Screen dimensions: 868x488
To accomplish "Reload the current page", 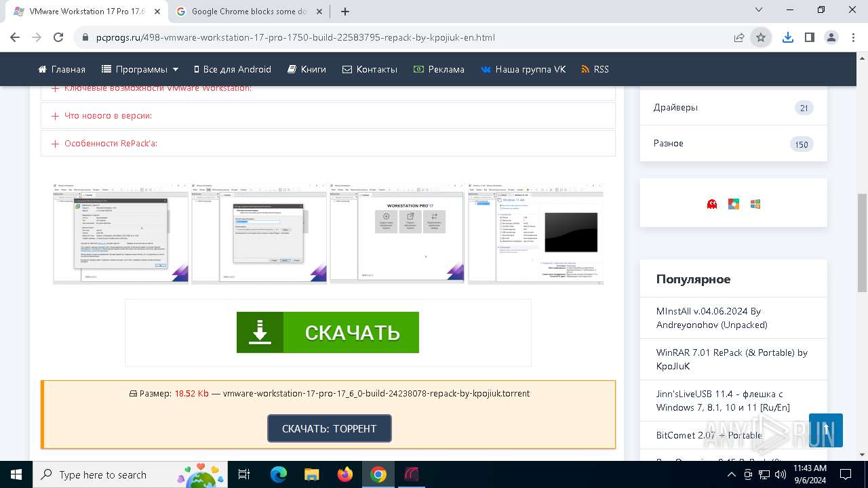I will (x=58, y=37).
